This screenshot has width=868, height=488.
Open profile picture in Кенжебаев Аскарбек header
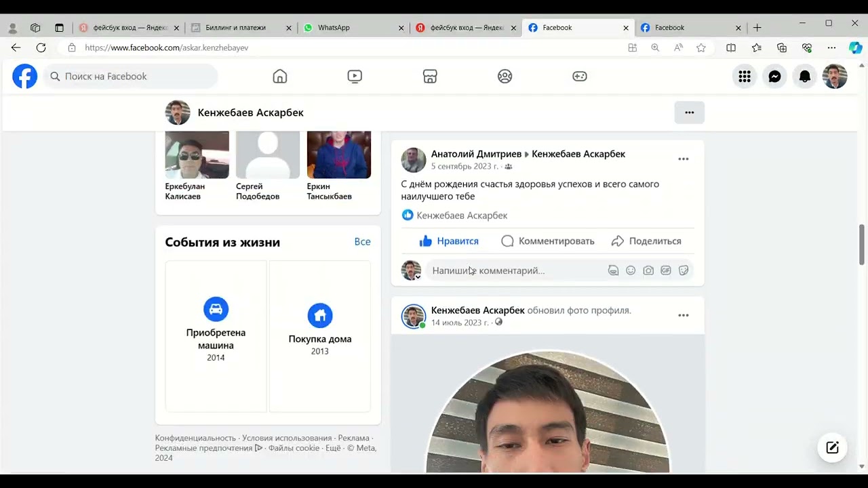pos(178,113)
